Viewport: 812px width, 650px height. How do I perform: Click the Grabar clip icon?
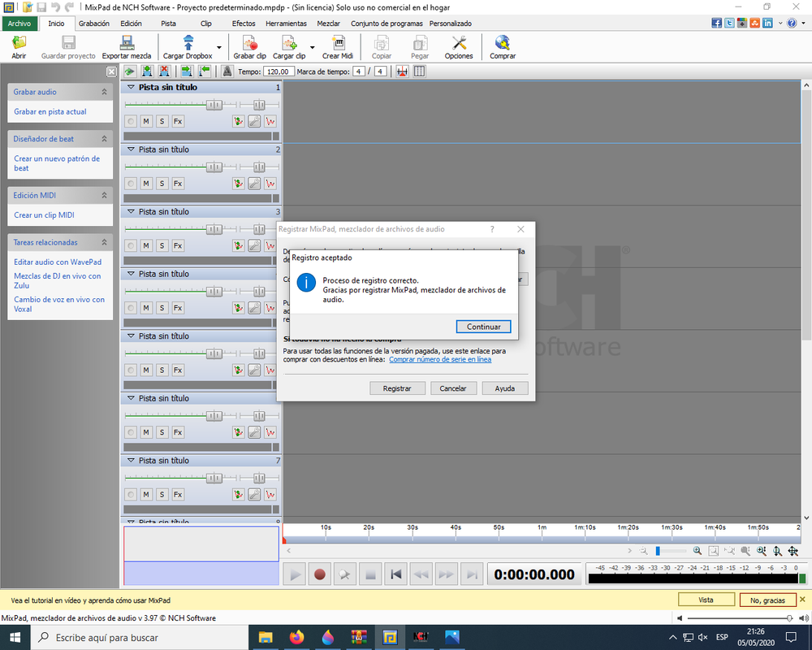click(x=249, y=47)
